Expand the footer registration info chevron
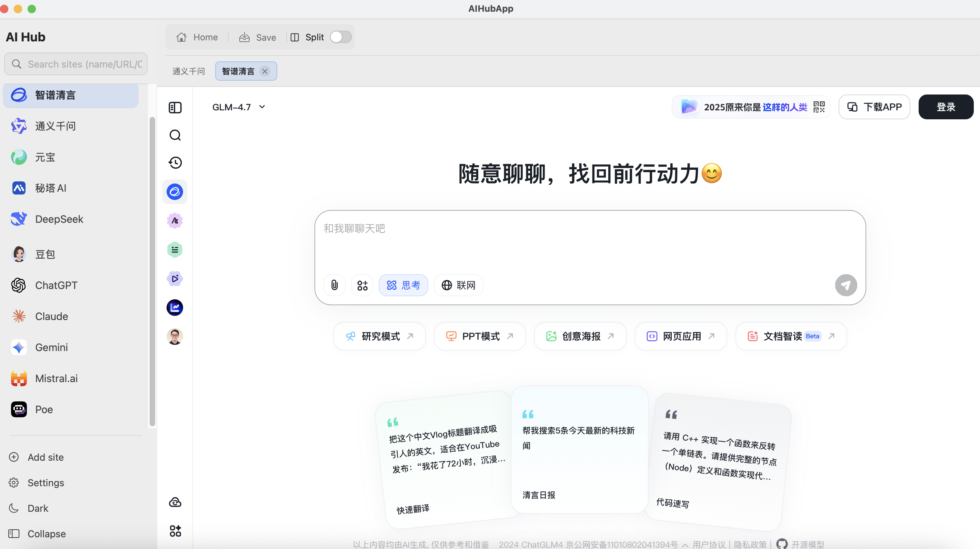980x549 pixels. coord(685,545)
